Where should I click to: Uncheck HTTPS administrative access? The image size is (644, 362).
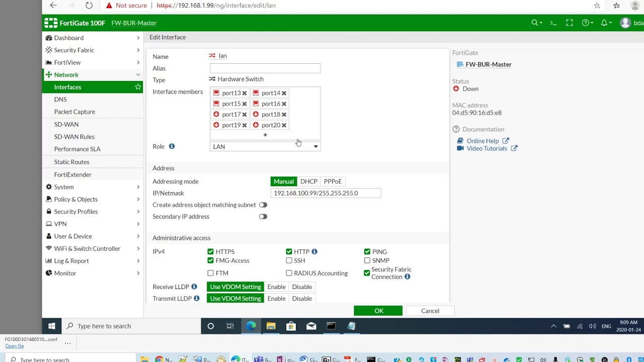click(x=210, y=251)
